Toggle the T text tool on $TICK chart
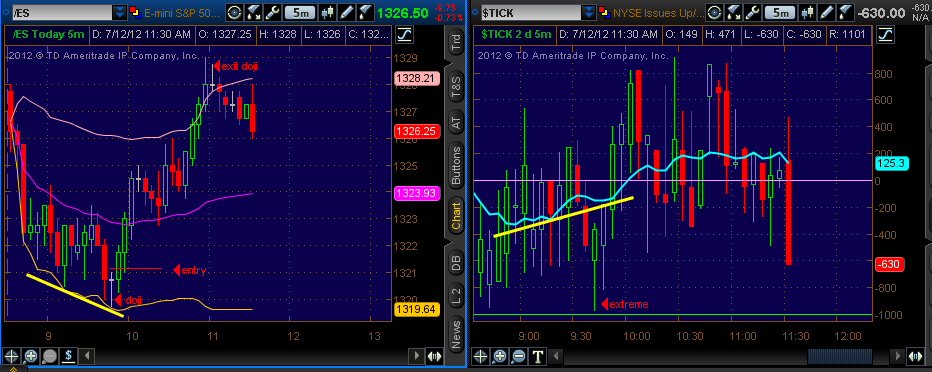 [x=538, y=357]
